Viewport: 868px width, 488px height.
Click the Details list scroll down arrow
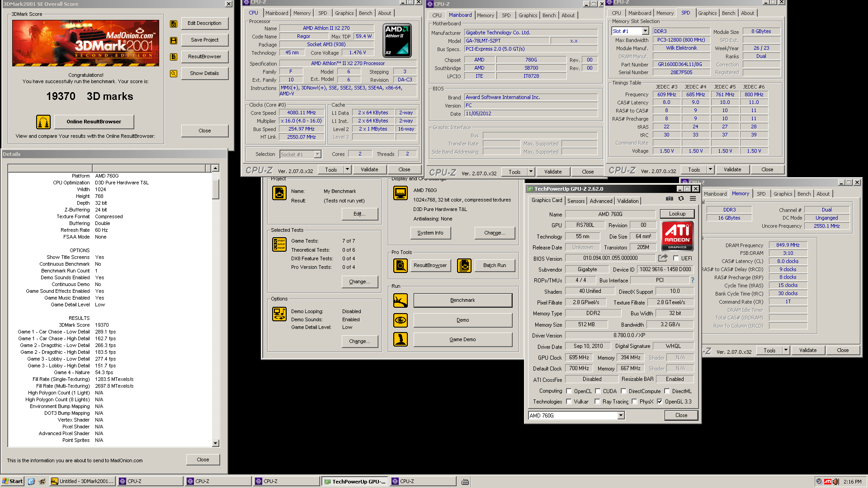click(x=216, y=444)
